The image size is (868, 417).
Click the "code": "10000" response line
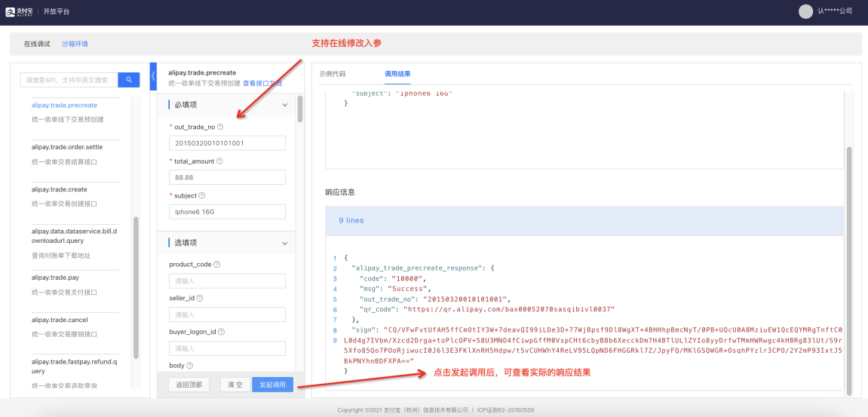point(391,278)
